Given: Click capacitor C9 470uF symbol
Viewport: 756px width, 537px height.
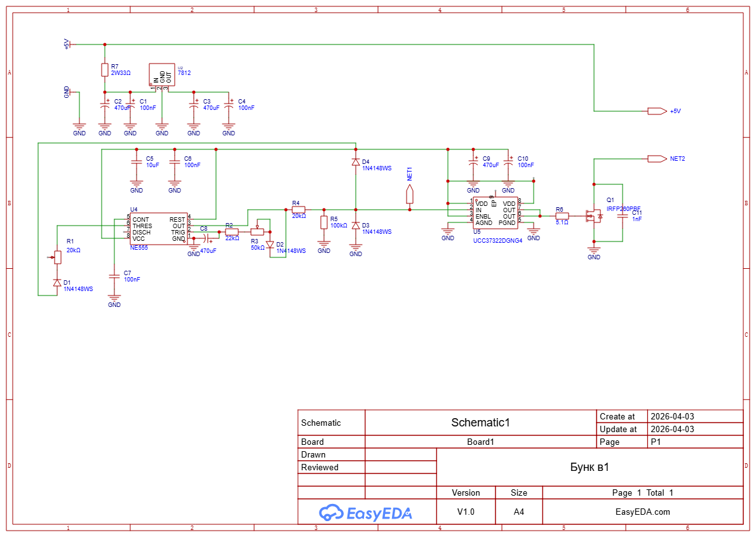Looking at the screenshot, I should pos(473,163).
